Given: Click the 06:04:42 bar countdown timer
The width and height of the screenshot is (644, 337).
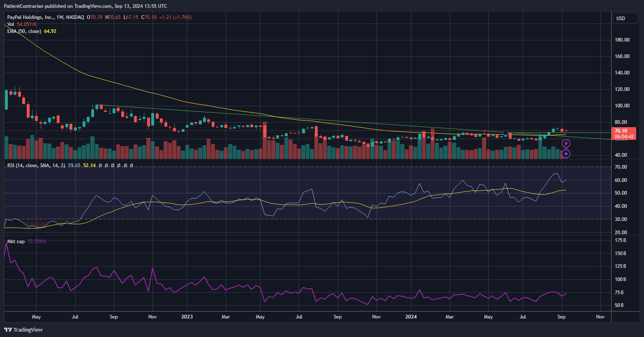Looking at the screenshot, I should [x=624, y=137].
